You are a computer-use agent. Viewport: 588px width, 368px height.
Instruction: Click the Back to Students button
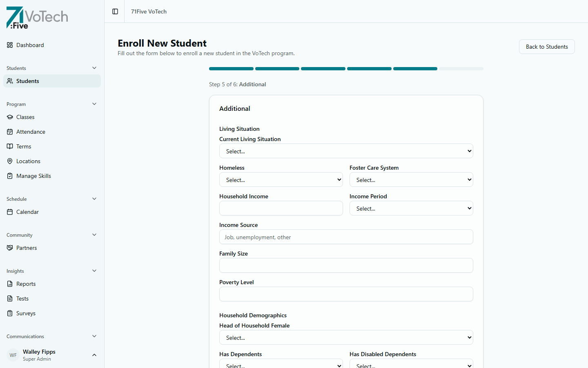(x=547, y=47)
